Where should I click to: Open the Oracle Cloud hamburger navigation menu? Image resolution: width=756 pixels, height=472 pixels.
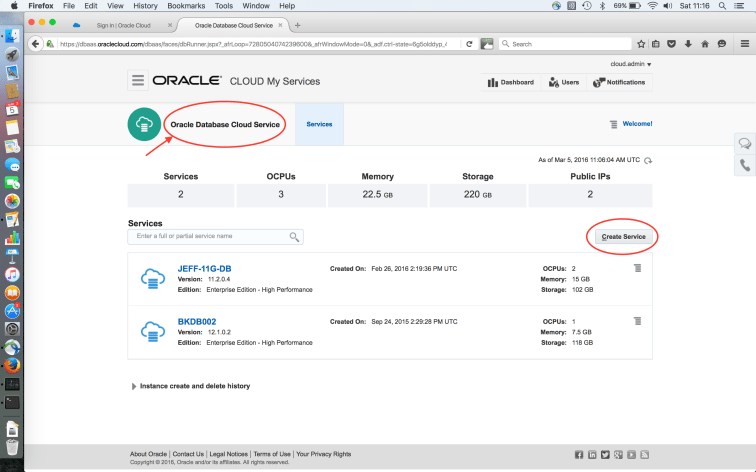click(138, 81)
